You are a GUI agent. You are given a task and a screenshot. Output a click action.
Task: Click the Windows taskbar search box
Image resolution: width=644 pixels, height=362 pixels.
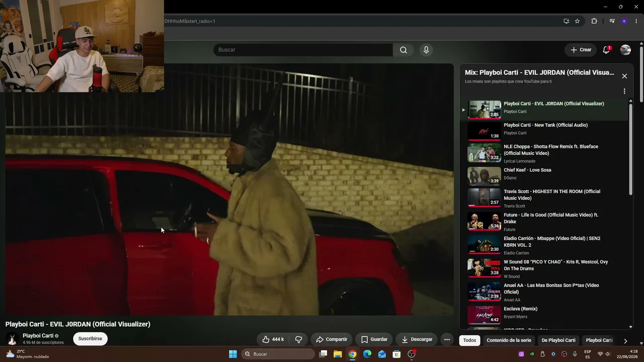[278, 354]
